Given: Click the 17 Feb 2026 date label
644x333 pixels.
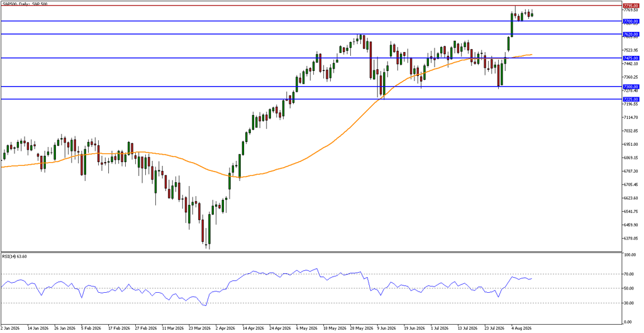Looking at the screenshot, I should (118, 329).
